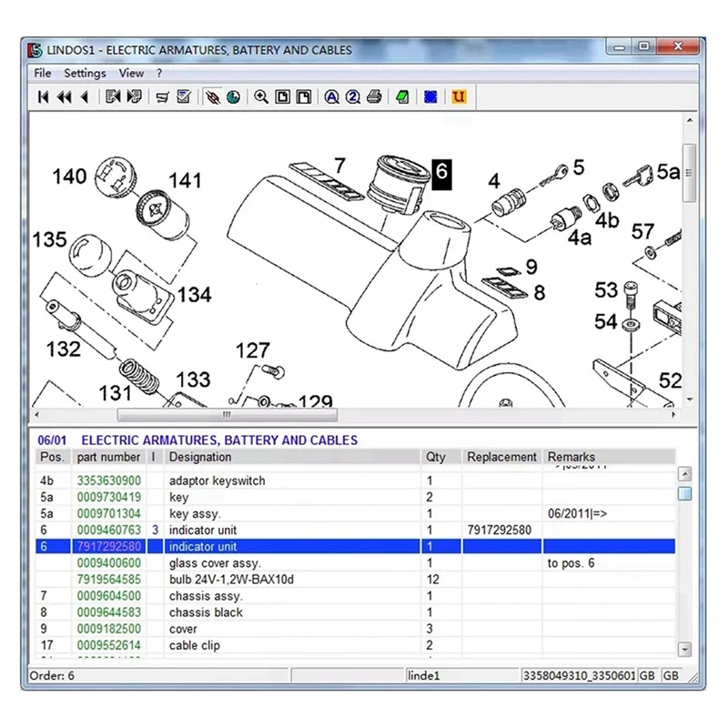Viewport: 728px width, 728px height.
Task: Click the orange U toolbar icon
Action: click(x=458, y=97)
